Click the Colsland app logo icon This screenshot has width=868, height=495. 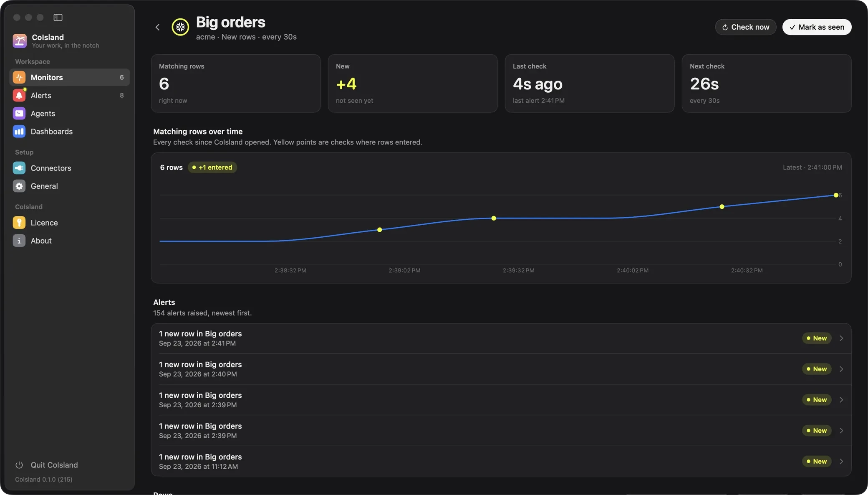pyautogui.click(x=20, y=41)
